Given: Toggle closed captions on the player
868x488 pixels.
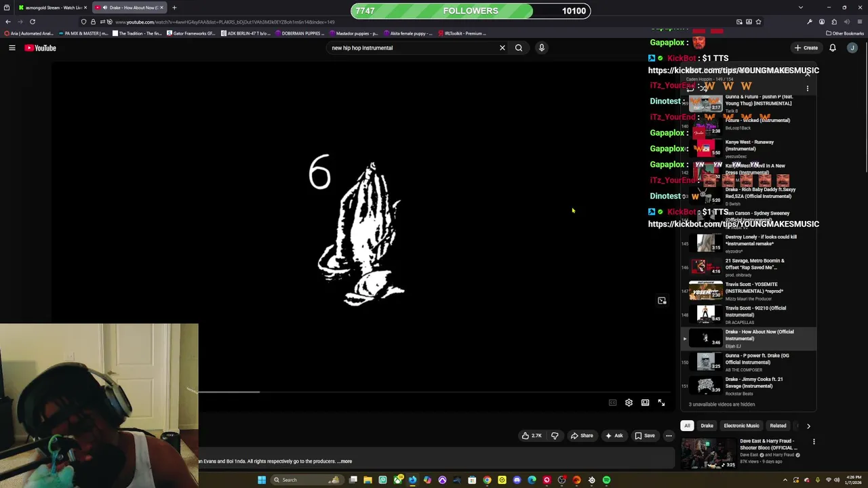Looking at the screenshot, I should [x=612, y=403].
